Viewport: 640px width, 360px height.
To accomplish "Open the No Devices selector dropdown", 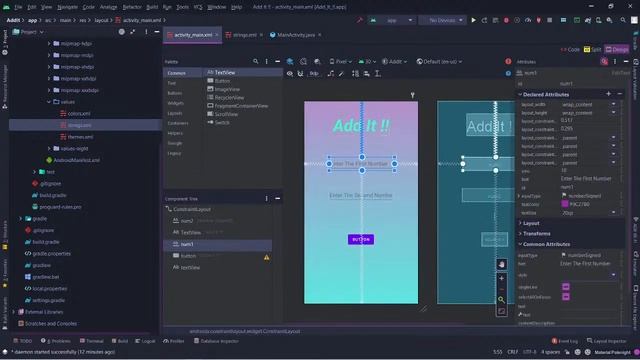I will (442, 20).
